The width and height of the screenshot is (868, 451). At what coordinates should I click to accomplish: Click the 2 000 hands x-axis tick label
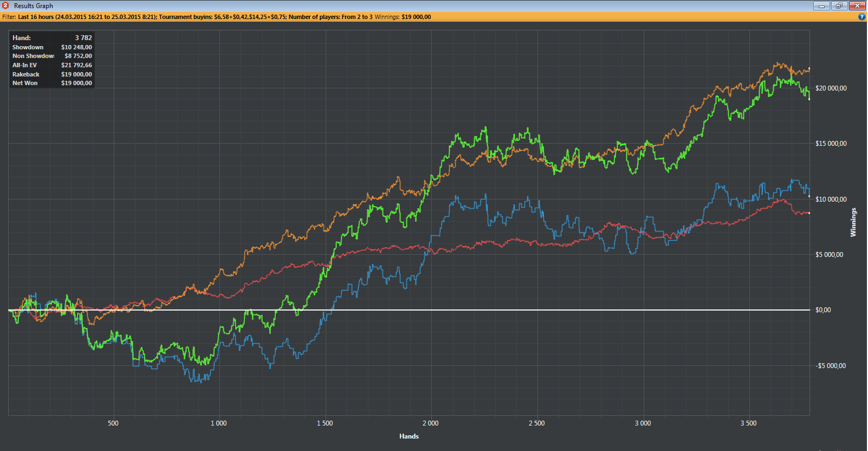click(x=430, y=423)
